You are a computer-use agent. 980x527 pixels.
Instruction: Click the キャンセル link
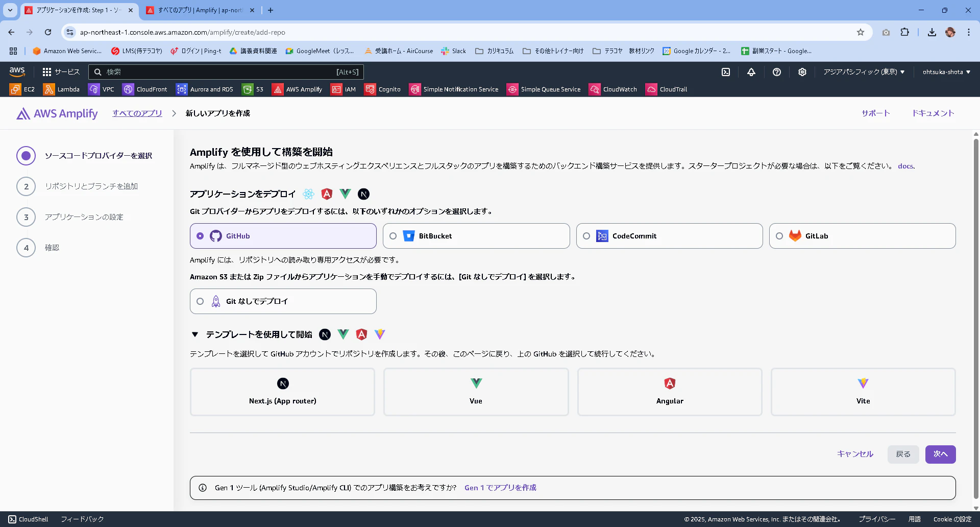[855, 454]
